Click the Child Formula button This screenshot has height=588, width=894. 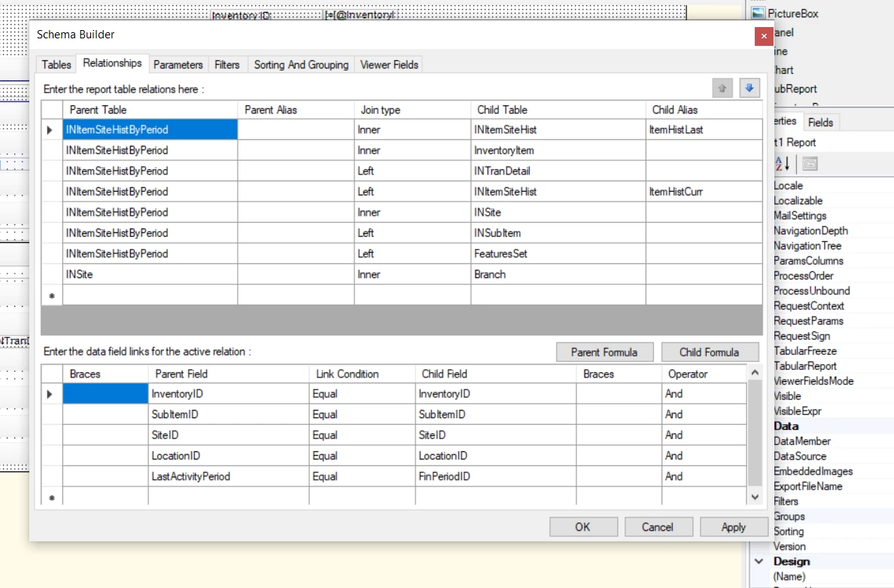click(x=710, y=352)
